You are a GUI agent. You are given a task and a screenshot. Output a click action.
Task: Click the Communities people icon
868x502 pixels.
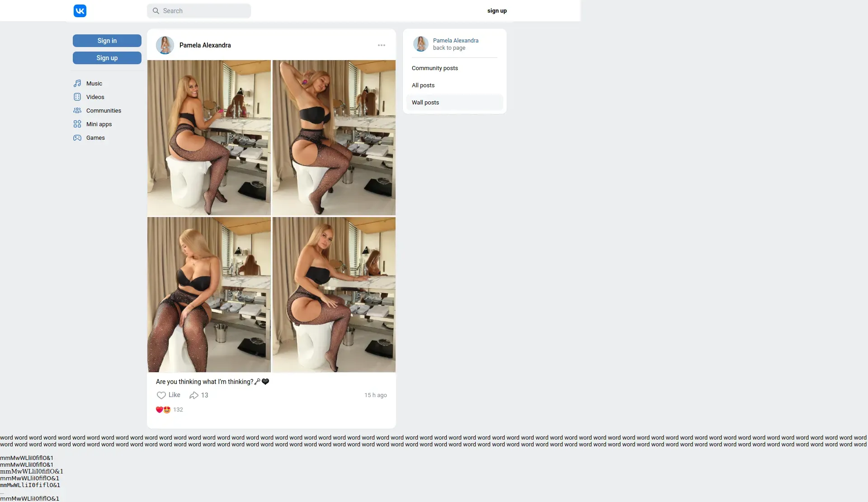click(77, 111)
